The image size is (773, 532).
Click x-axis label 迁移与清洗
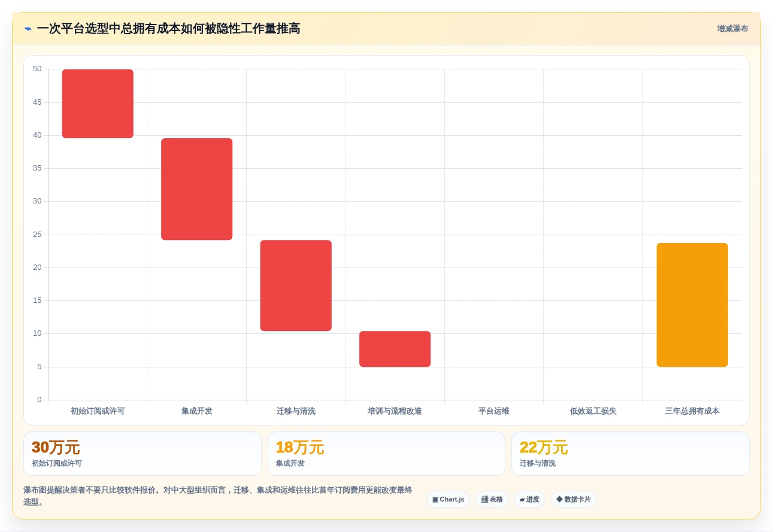(x=296, y=411)
